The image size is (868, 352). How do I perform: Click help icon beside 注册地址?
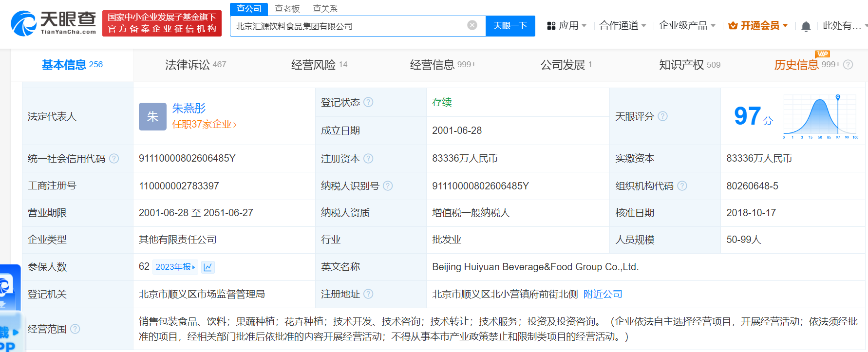(x=369, y=294)
